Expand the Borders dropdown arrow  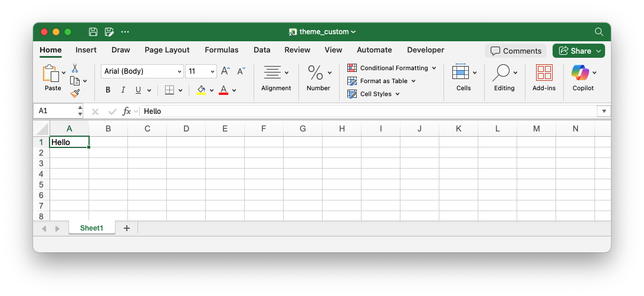click(x=180, y=90)
